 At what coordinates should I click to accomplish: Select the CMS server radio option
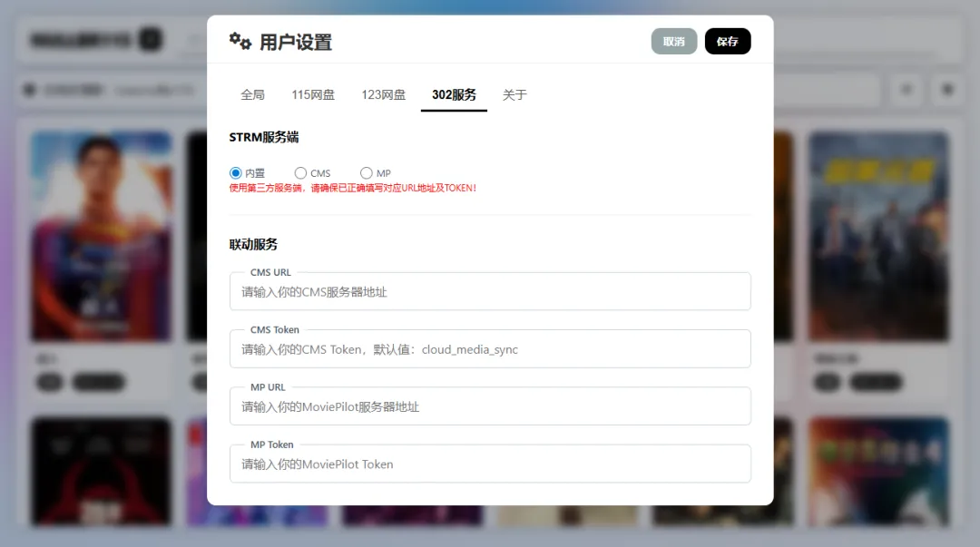(x=299, y=172)
